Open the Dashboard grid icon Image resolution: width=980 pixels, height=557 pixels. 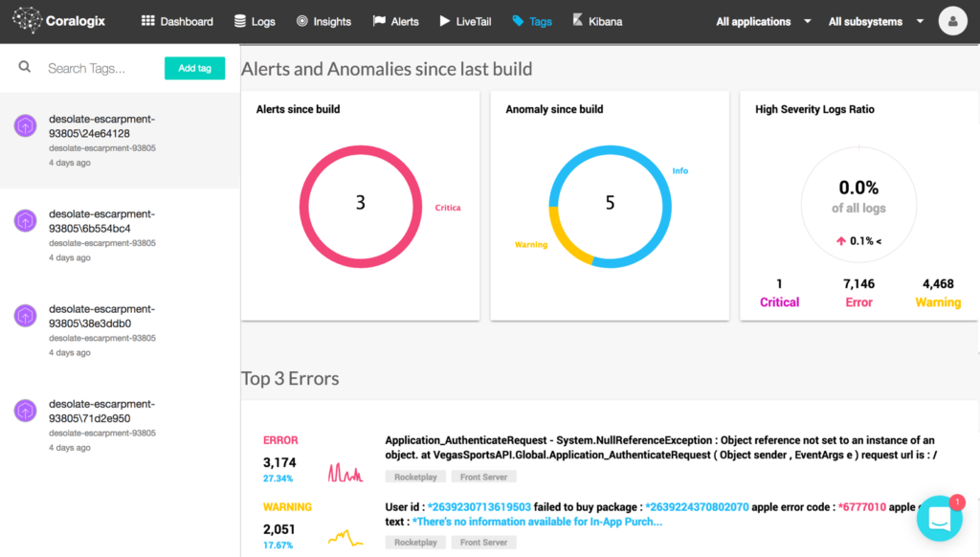tap(147, 21)
